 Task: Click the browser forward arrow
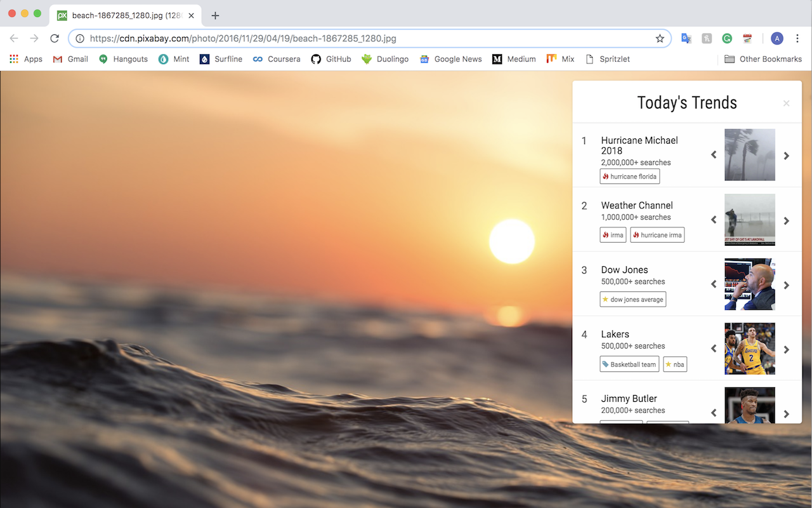point(34,39)
